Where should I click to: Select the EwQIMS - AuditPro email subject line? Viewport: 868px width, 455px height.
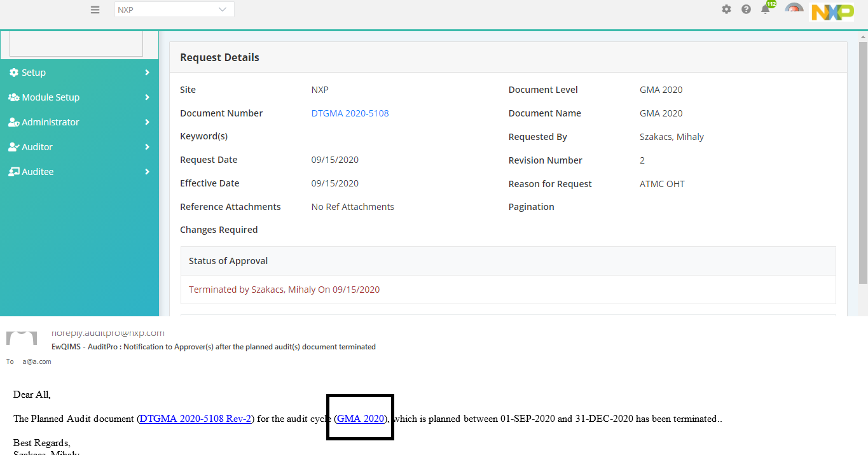point(214,347)
